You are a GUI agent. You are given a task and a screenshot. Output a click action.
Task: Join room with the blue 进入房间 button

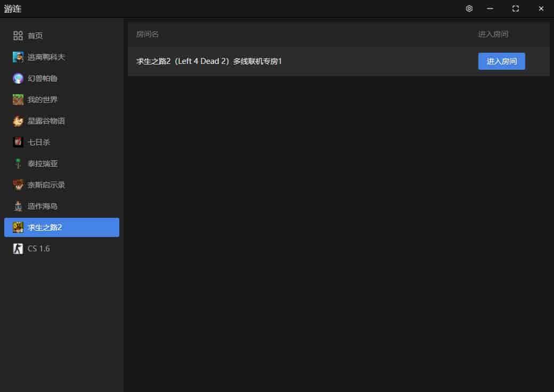(x=501, y=61)
